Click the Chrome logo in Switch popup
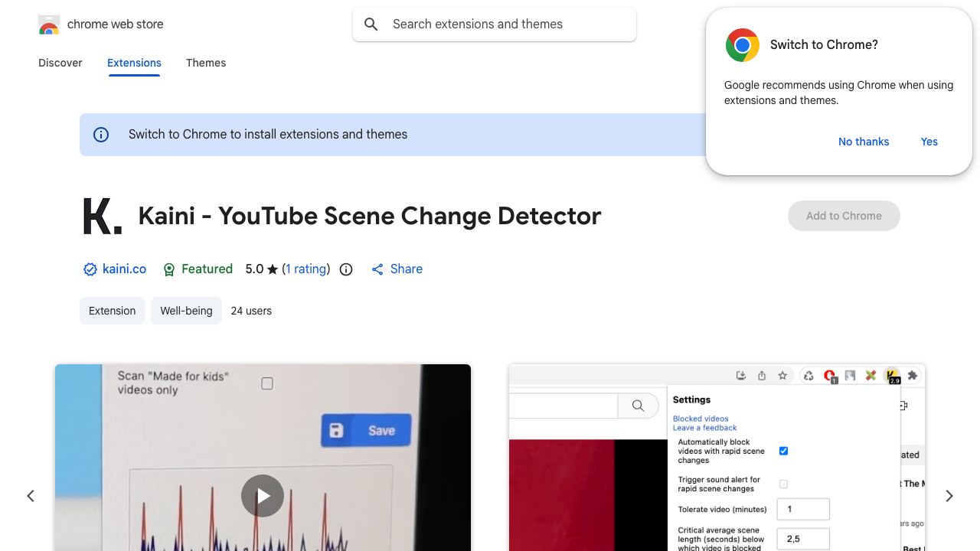 coord(743,45)
